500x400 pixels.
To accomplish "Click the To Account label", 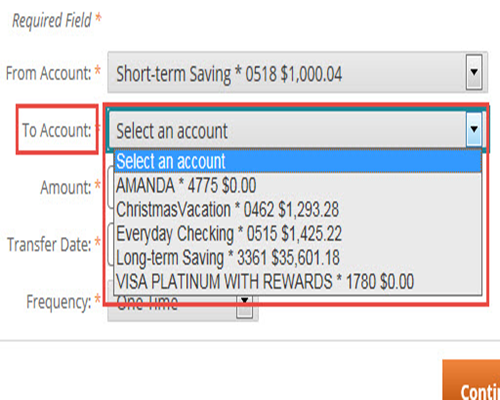I will point(56,130).
